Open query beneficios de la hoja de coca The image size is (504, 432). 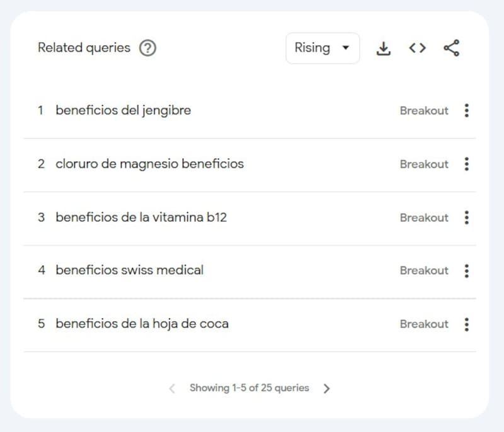click(142, 324)
